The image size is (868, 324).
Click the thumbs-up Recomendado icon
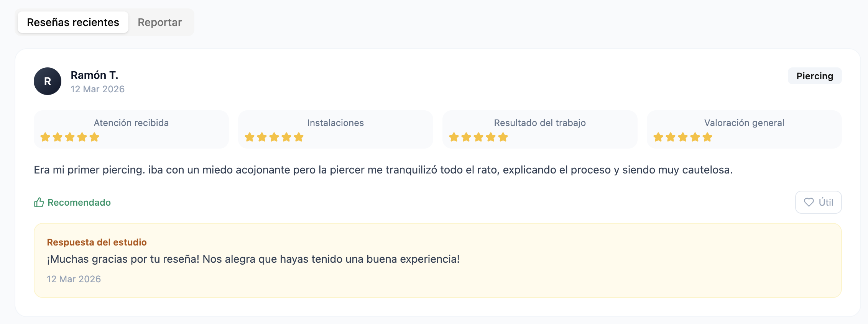[39, 202]
